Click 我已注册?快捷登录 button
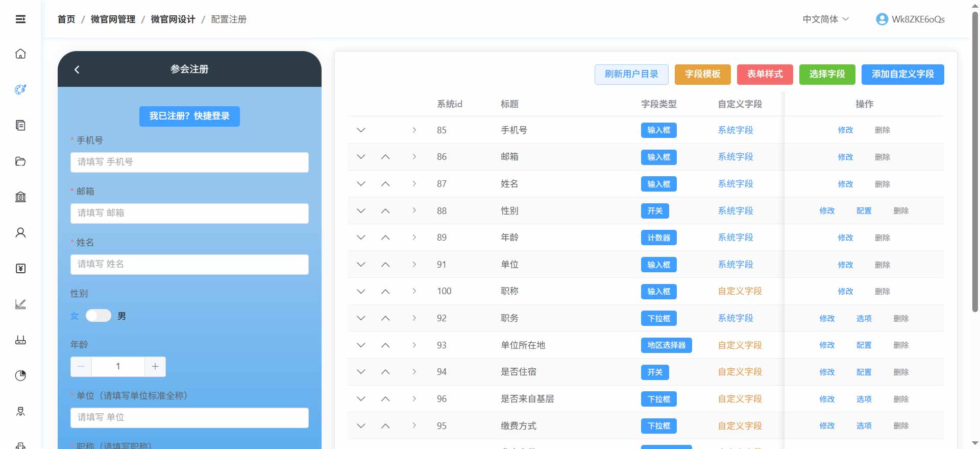980x449 pixels. coord(189,116)
